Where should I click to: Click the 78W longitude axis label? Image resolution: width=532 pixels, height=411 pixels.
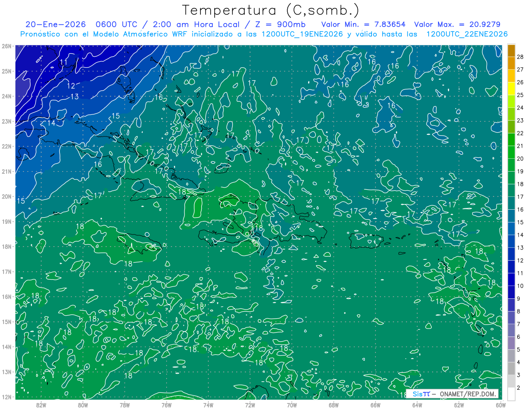pos(125,405)
